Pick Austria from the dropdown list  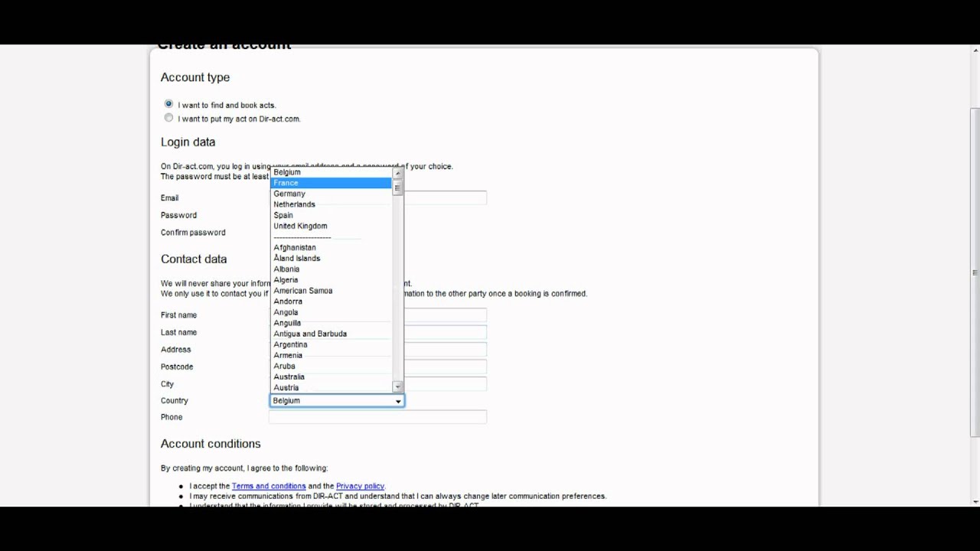coord(332,387)
